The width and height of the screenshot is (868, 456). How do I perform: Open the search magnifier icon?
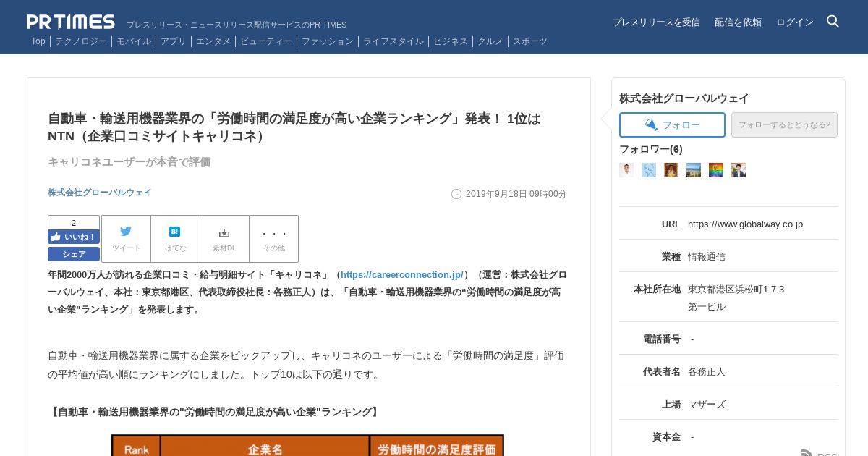pyautogui.click(x=833, y=22)
